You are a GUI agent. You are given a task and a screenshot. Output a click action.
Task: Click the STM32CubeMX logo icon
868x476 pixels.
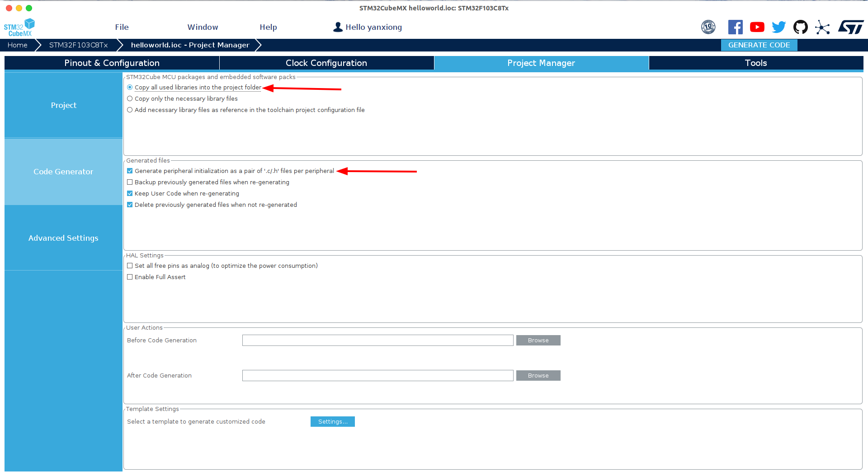point(19,28)
